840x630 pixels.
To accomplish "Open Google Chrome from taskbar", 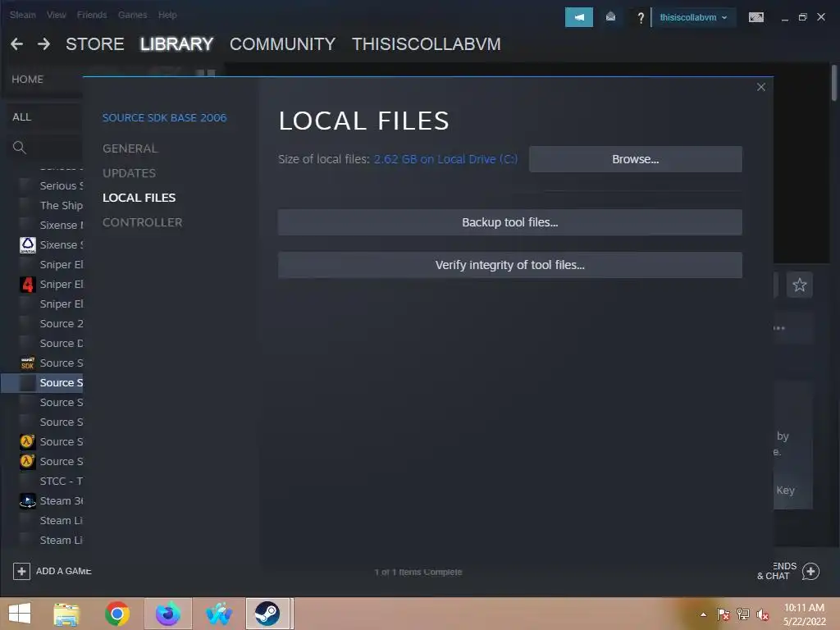I will [117, 614].
